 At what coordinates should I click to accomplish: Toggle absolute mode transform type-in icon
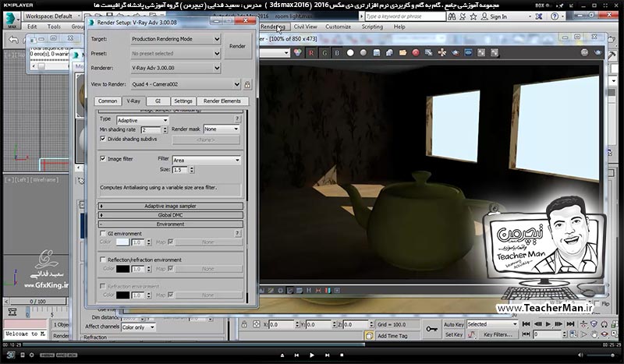(257, 324)
